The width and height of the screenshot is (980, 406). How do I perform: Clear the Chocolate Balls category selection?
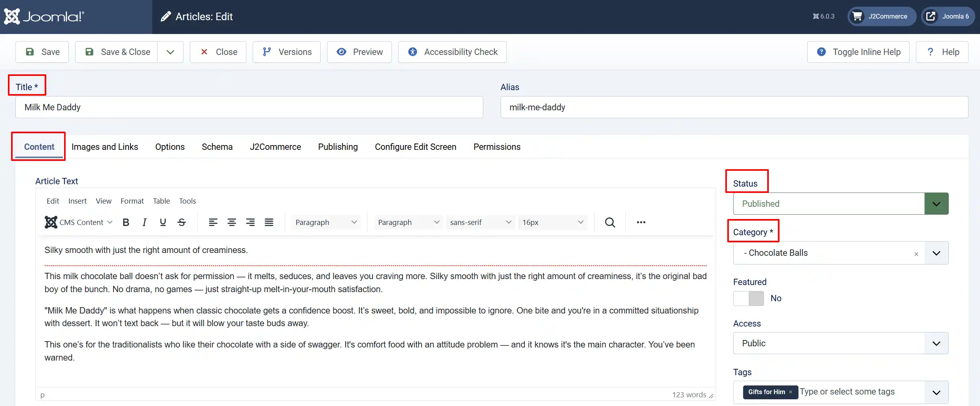click(916, 254)
